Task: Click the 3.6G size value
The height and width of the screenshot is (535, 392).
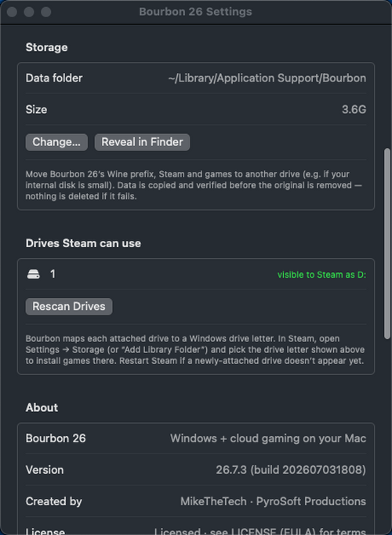Action: [354, 110]
